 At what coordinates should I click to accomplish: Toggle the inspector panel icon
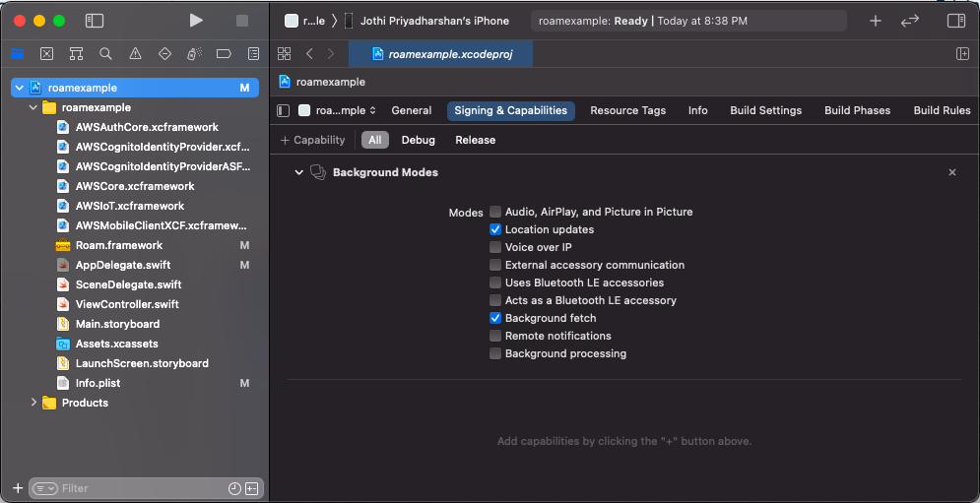pyautogui.click(x=956, y=21)
